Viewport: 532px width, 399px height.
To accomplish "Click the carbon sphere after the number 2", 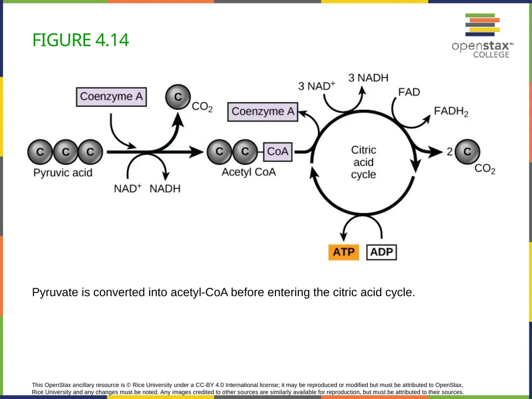I will coord(467,152).
